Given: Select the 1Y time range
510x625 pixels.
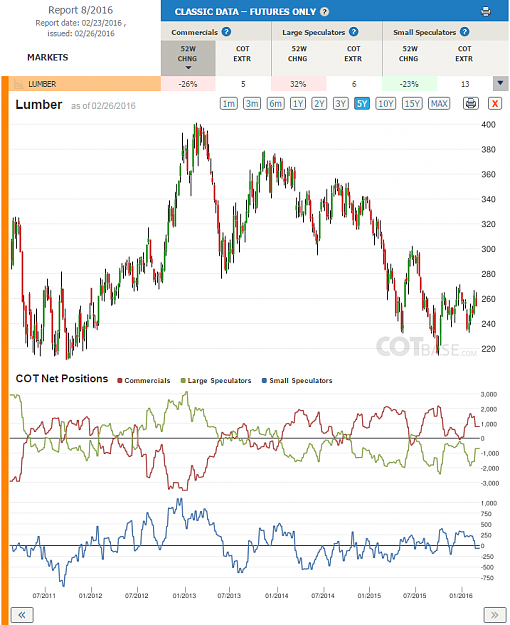Looking at the screenshot, I should pos(298,104).
